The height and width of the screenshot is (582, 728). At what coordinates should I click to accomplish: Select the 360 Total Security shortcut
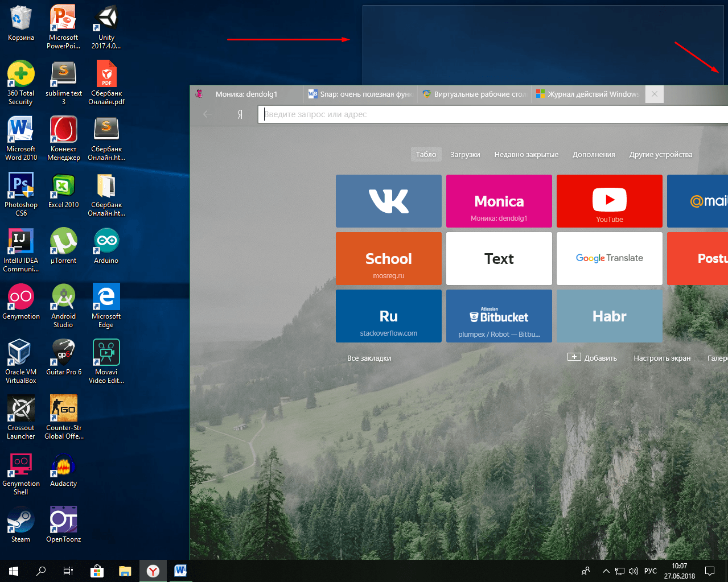[x=21, y=83]
